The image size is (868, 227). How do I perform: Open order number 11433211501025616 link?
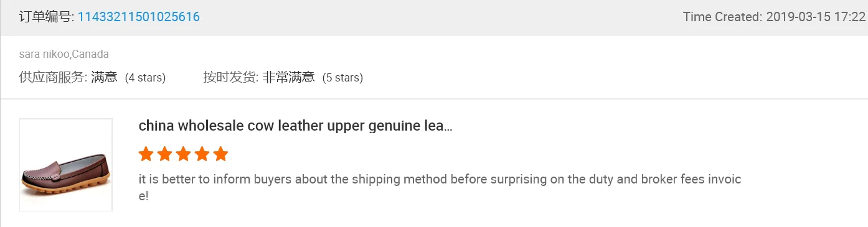(139, 17)
